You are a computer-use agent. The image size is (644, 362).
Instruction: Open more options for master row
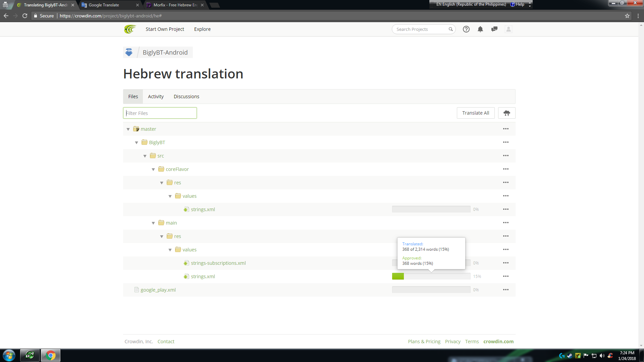tap(506, 129)
